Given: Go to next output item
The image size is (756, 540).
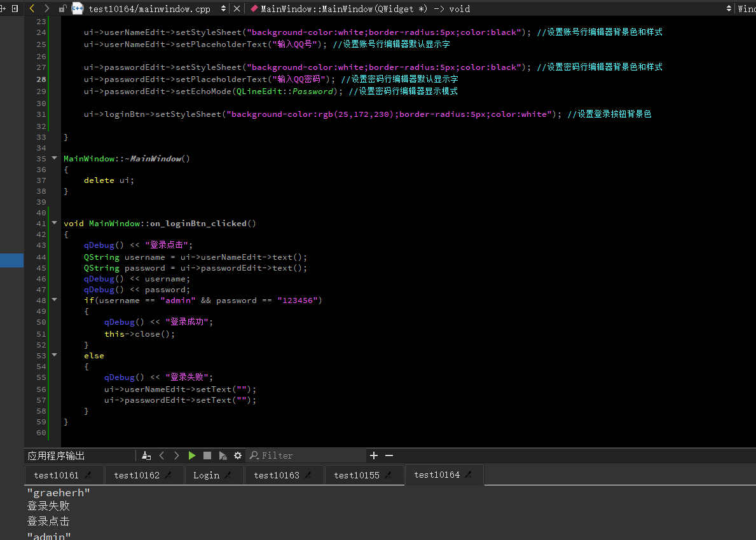Looking at the screenshot, I should 177,456.
